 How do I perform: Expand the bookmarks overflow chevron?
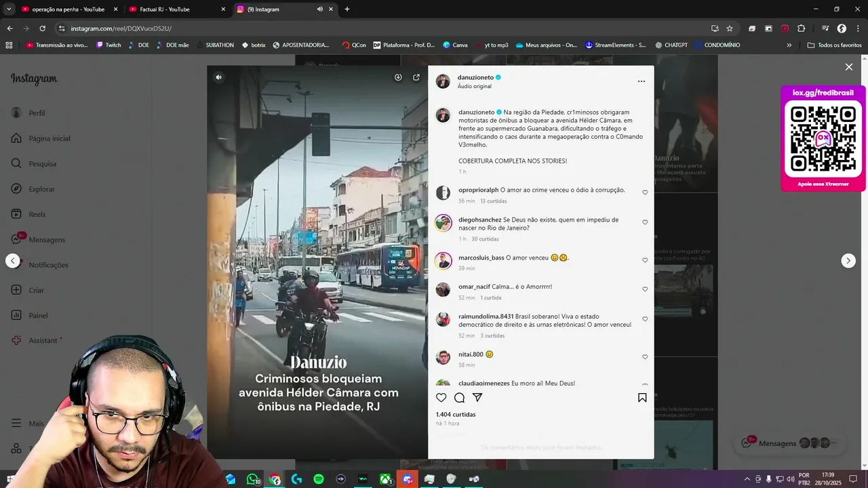(x=789, y=45)
